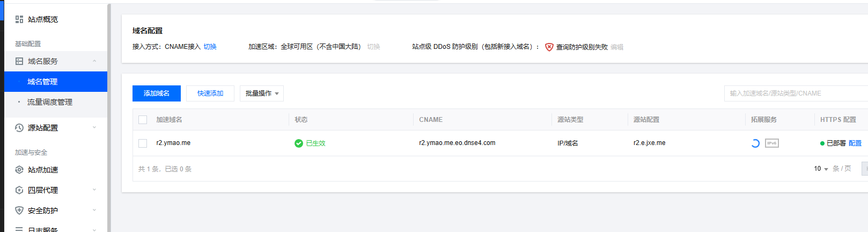The height and width of the screenshot is (232, 868).
Task: Click the 源站配置 column header
Action: click(x=646, y=120)
